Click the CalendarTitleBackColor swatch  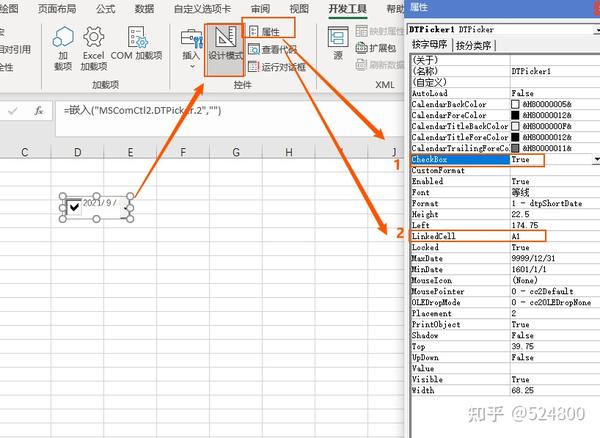[x=515, y=126]
